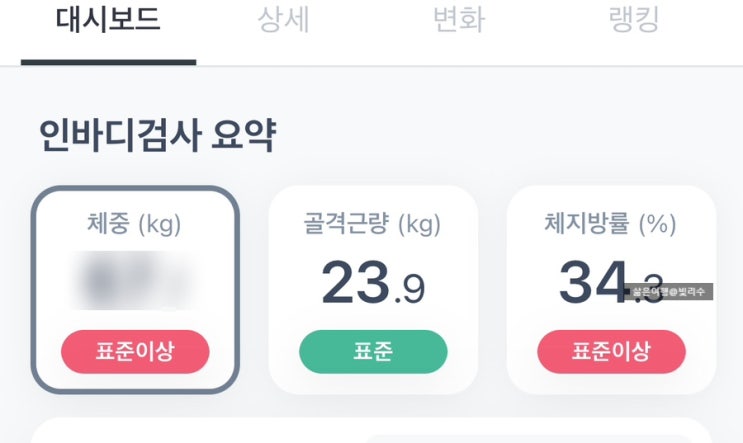Click the 체지방률 (%) label
Screen dimensions: 743x443
click(611, 225)
